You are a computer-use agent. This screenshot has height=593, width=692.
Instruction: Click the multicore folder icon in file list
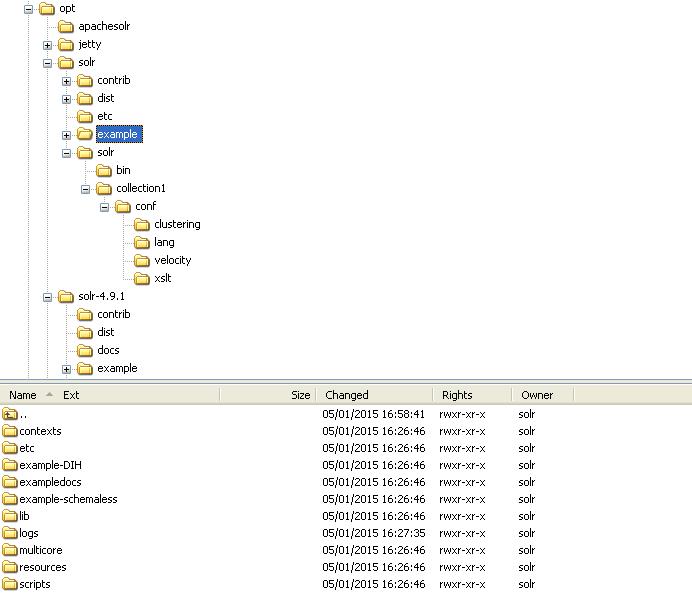click(x=10, y=550)
